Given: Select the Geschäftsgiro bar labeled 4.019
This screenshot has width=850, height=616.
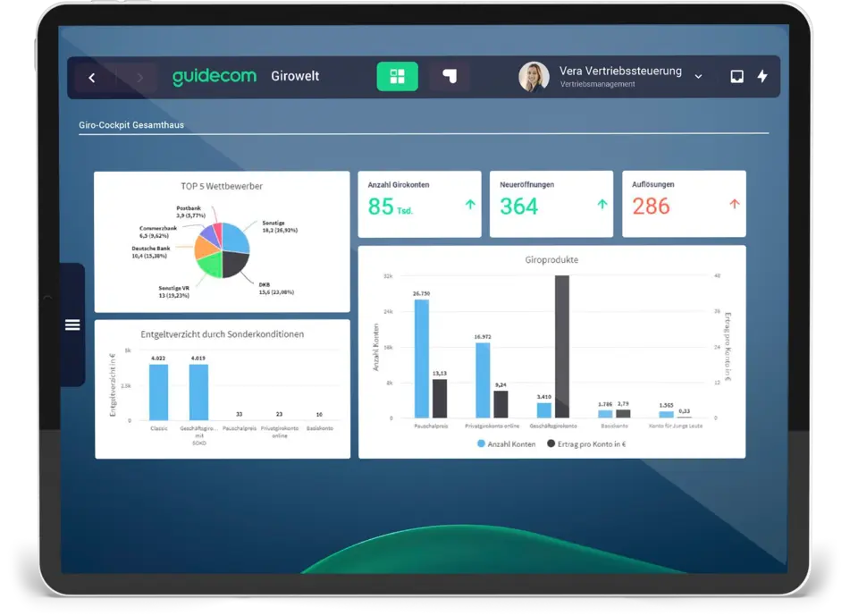Looking at the screenshot, I should pyautogui.click(x=198, y=392).
